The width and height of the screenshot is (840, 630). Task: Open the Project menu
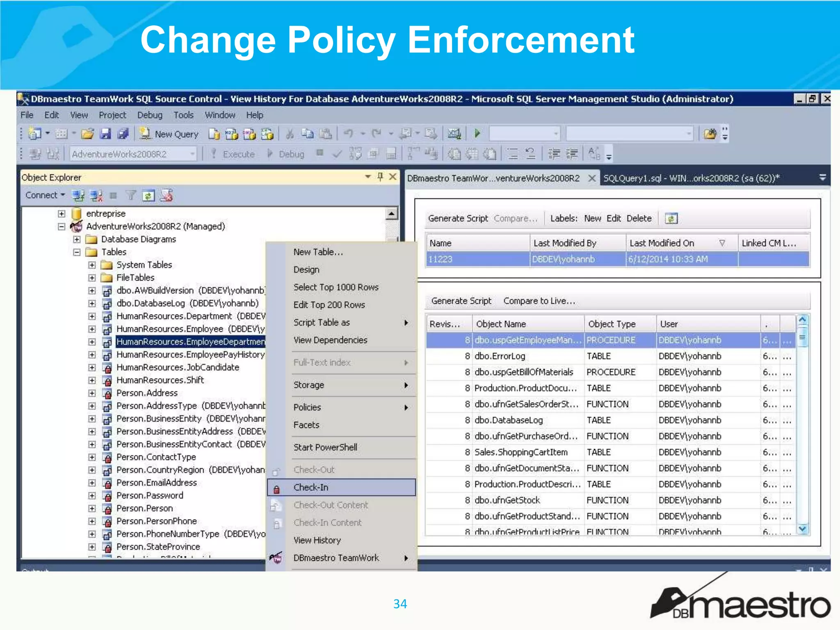point(112,115)
